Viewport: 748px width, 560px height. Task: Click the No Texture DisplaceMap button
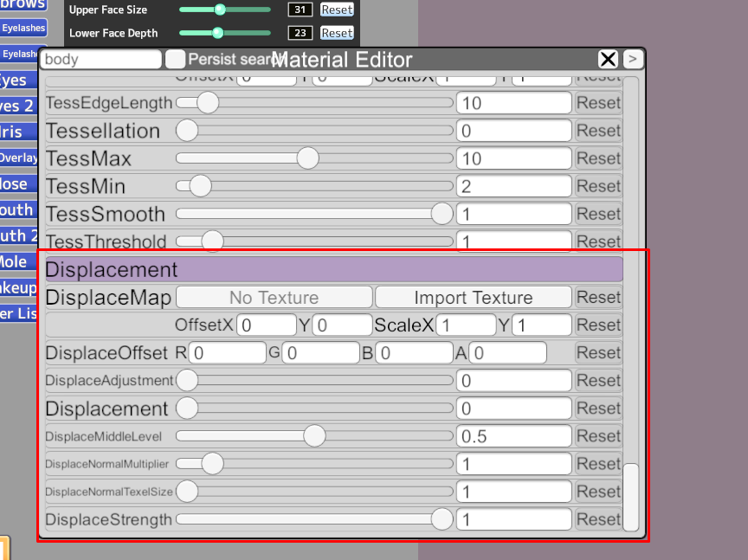point(274,298)
